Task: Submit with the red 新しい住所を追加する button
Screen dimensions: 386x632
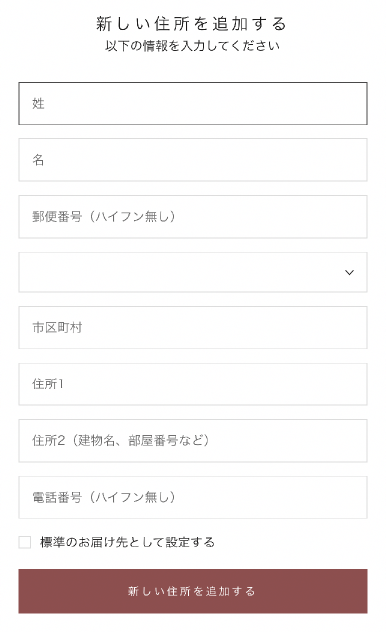Action: click(193, 591)
